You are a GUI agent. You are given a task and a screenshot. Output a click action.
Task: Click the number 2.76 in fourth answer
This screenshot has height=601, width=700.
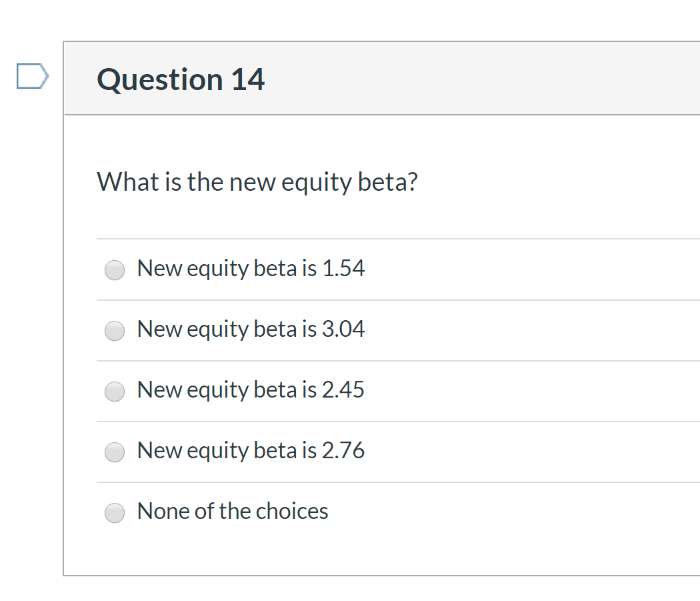[x=343, y=450]
